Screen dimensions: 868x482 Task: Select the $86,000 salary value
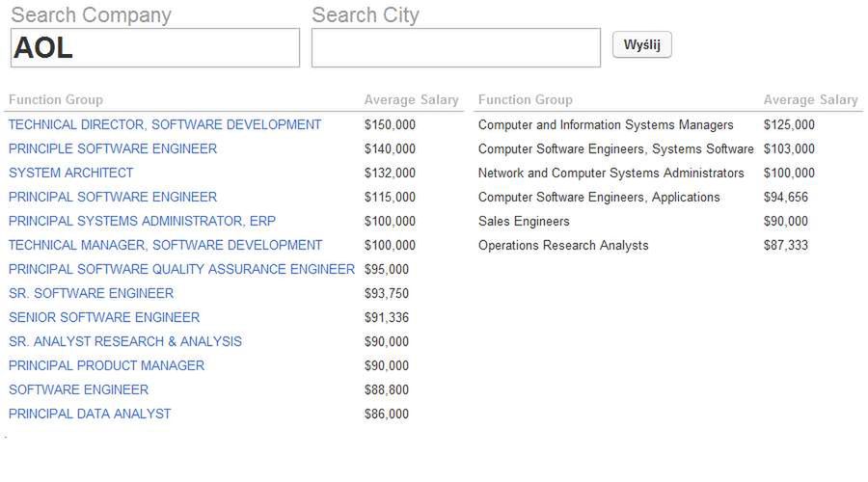(x=387, y=414)
